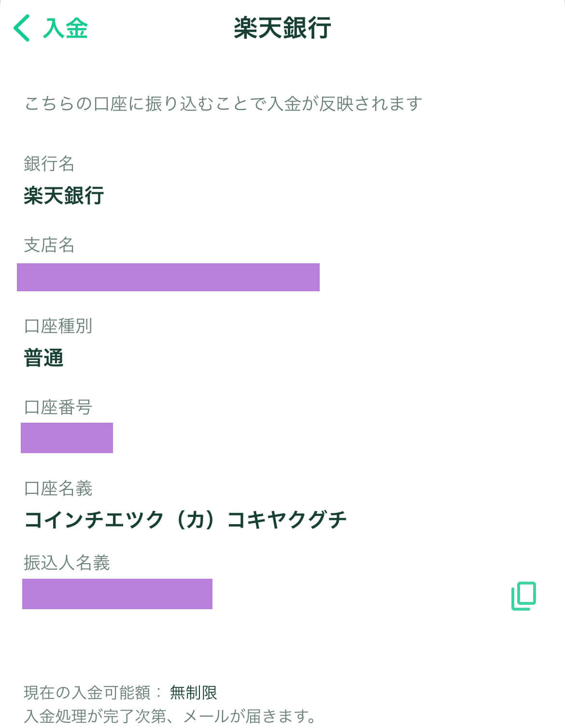
Task: Tap the 銀行名 field label
Action: (49, 164)
